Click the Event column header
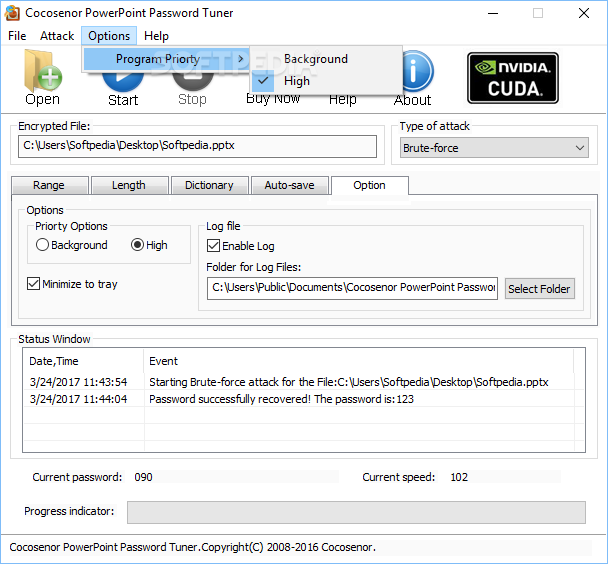 359,361
